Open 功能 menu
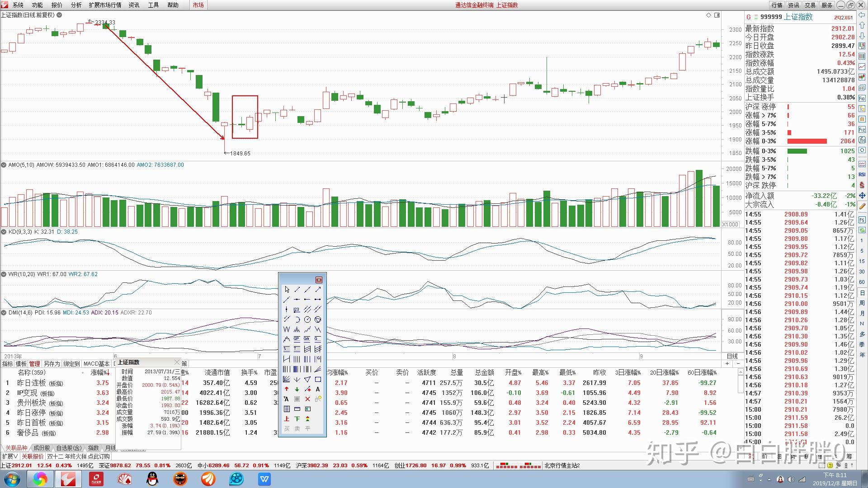 pyautogui.click(x=38, y=5)
